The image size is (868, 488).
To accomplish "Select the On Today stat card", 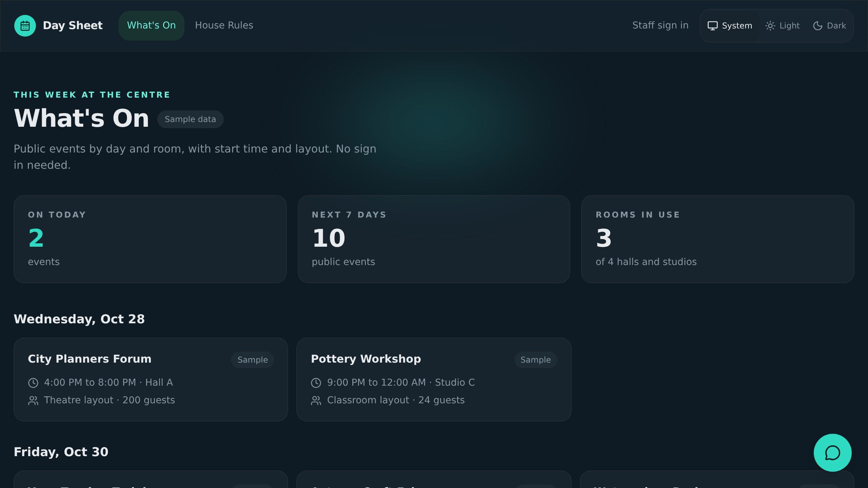I will click(150, 239).
